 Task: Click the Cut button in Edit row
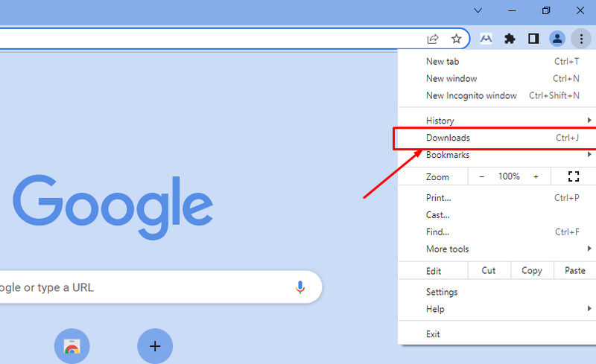(489, 270)
